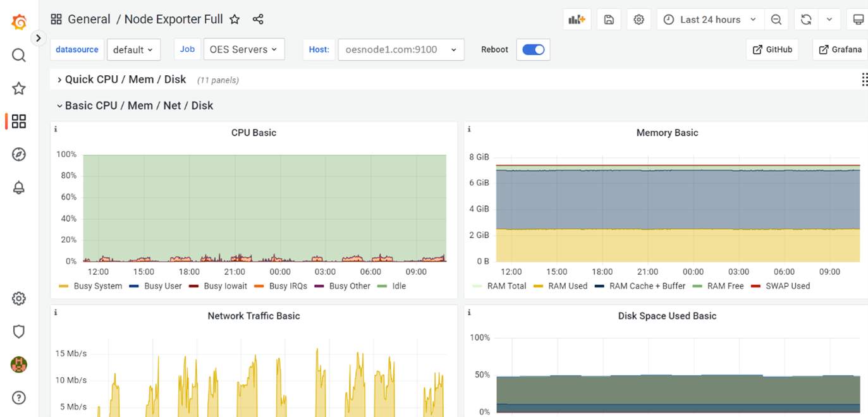Open the search magnifier in sidebar
Viewport: 868px width, 417px height.
19,56
